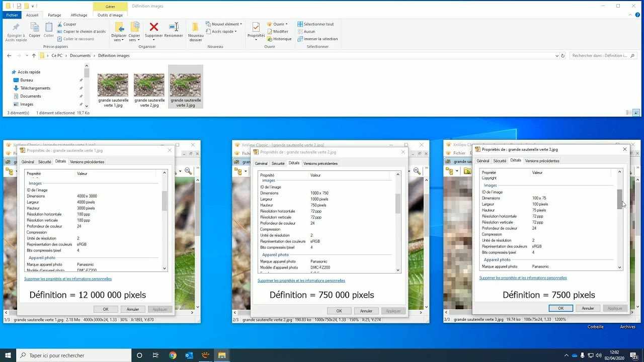
Task: Open Sécurité tab in verte 2 properties
Action: point(278,163)
